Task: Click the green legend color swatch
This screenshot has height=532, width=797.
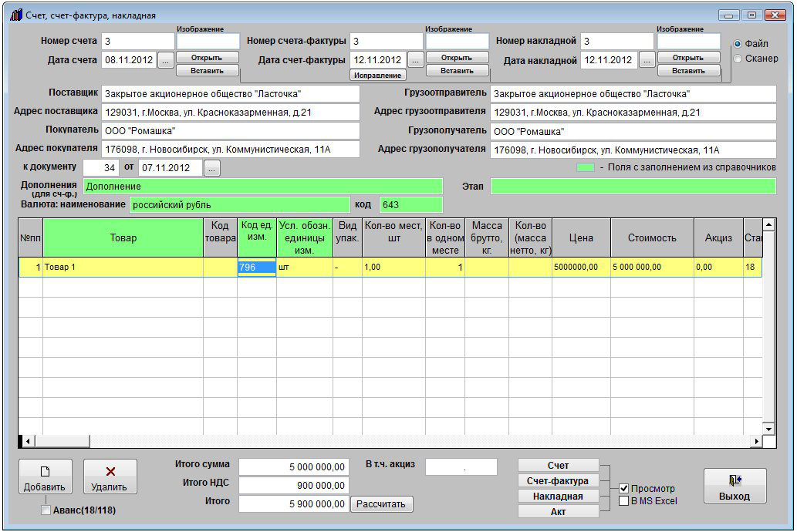Action: [x=586, y=167]
